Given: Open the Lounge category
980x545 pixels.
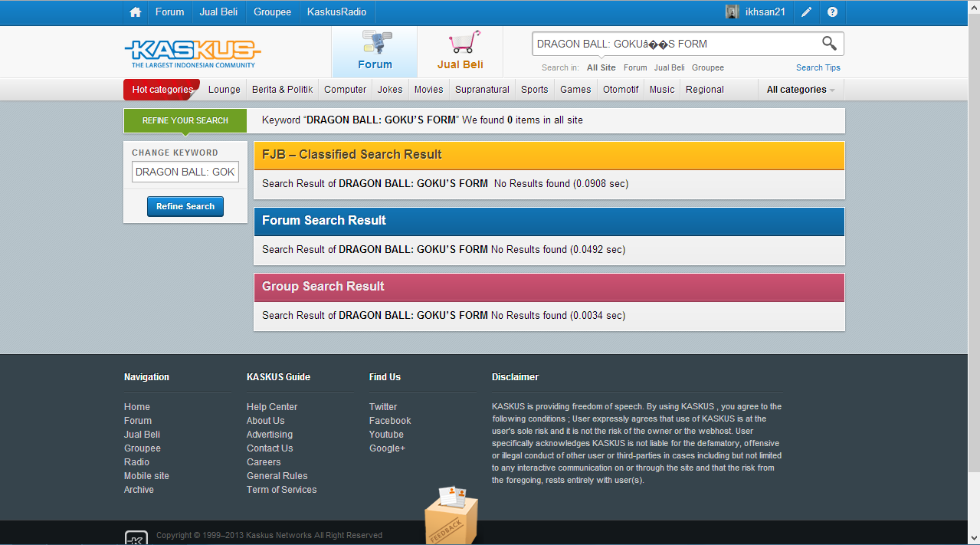Looking at the screenshot, I should [x=225, y=90].
